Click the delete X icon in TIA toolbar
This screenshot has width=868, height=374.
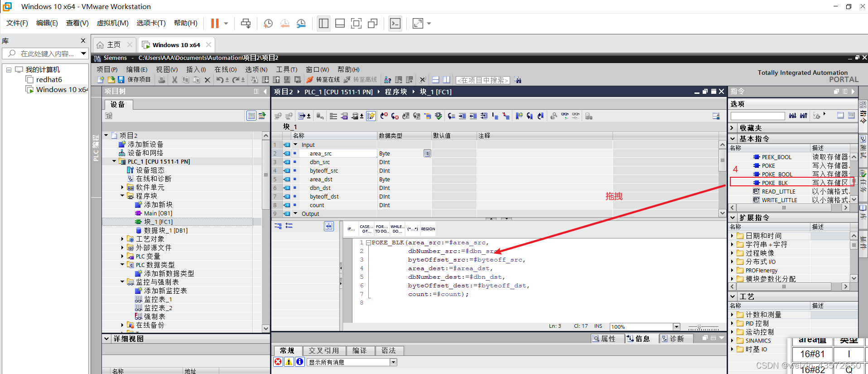[207, 80]
